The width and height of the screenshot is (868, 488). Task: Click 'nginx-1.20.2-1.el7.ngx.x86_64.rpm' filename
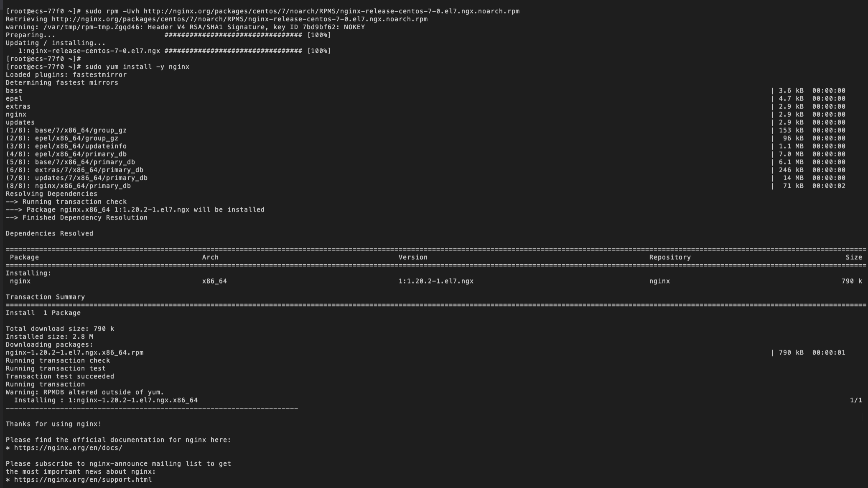[x=74, y=353]
